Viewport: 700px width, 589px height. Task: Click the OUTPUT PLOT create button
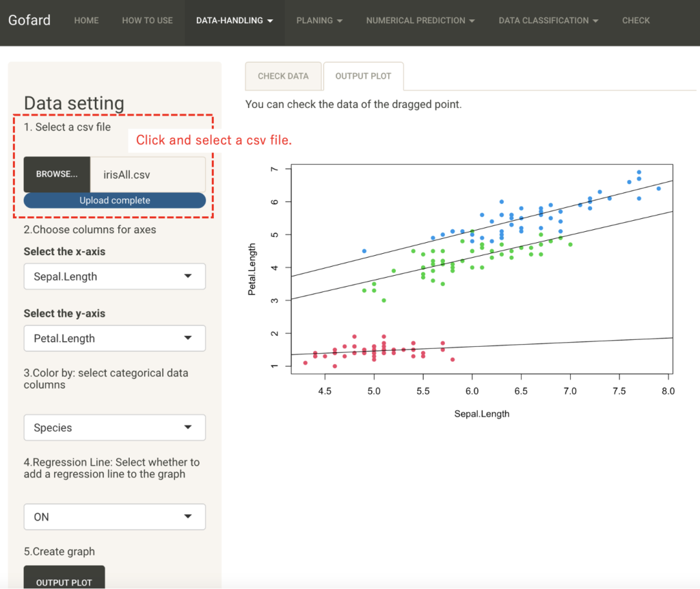pos(64,579)
